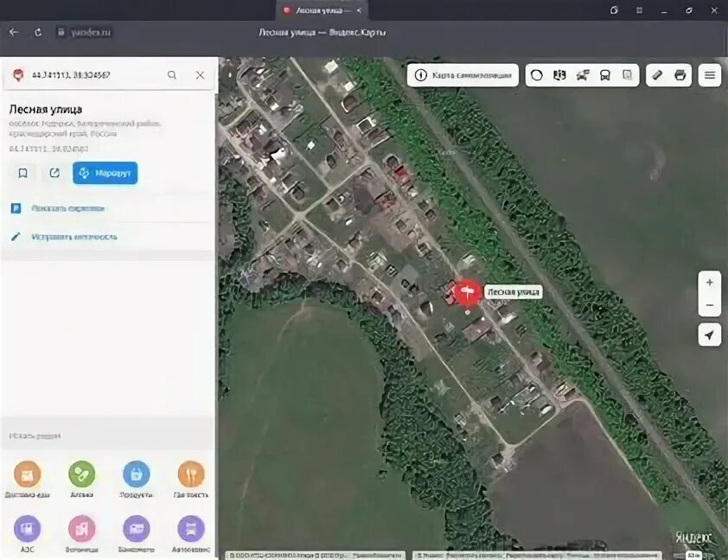Open the hamburger menu on the map
Image resolution: width=728 pixels, height=560 pixels.
point(710,75)
